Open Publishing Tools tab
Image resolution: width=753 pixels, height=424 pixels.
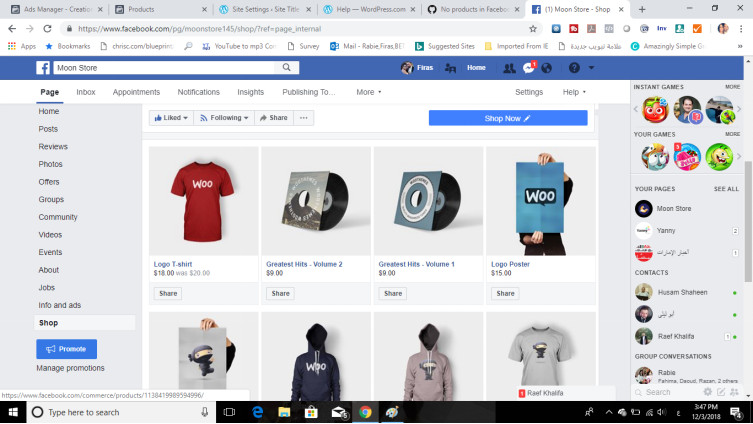[x=309, y=92]
